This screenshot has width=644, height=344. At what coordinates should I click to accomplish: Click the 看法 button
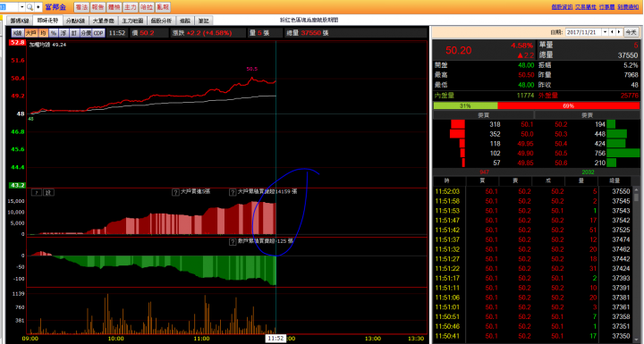pos(81,7)
